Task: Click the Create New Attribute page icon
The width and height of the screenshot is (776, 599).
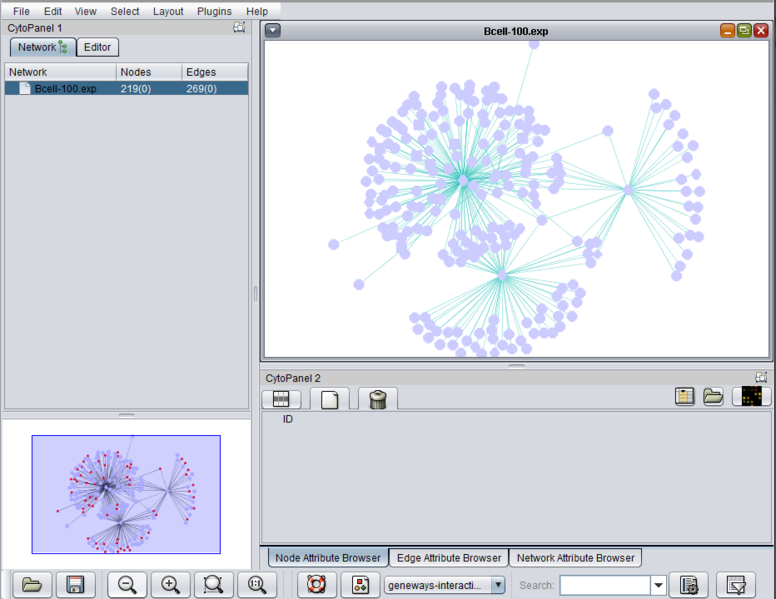Action: click(330, 399)
